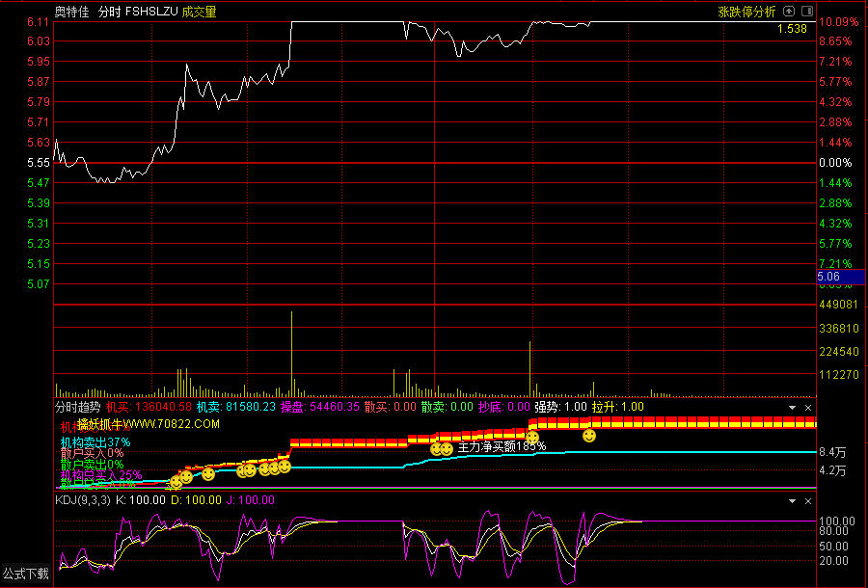Click the 分时 FSHSLZU indicator name
The width and height of the screenshot is (868, 588).
pyautogui.click(x=138, y=12)
